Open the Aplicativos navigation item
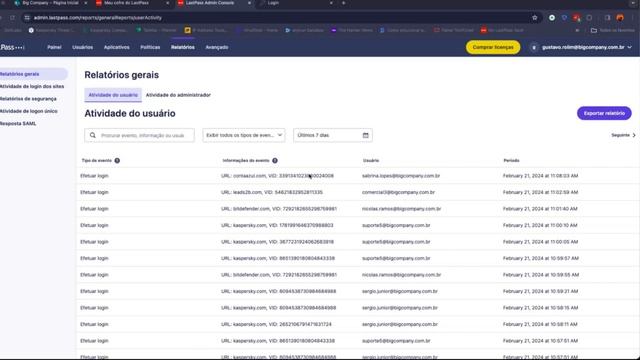 [116, 47]
